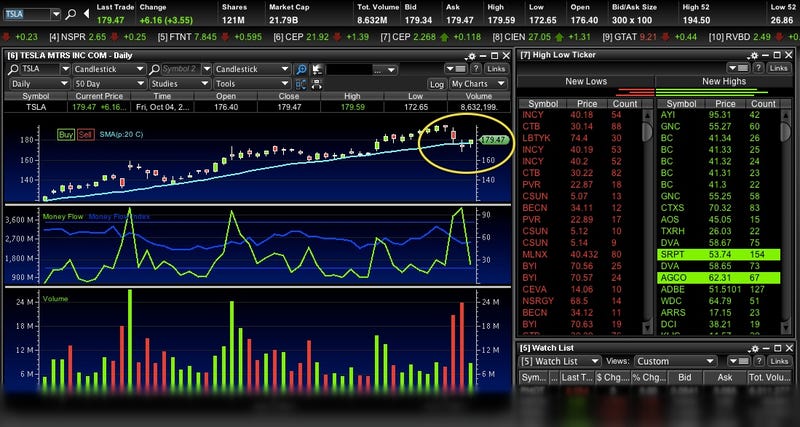Click magnifier icon beside Symbol 2 field
Viewport: 800px width, 427px height.
154,69
